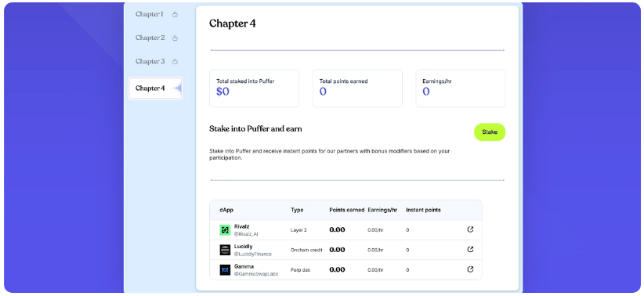This screenshot has width=644, height=296.
Task: Open the external link icon for Rivalz
Action: pos(471,229)
